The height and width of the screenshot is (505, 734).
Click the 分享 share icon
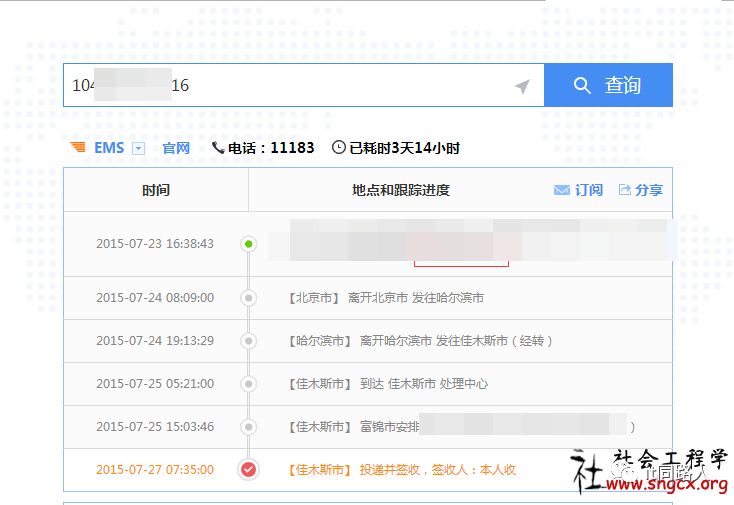[625, 190]
